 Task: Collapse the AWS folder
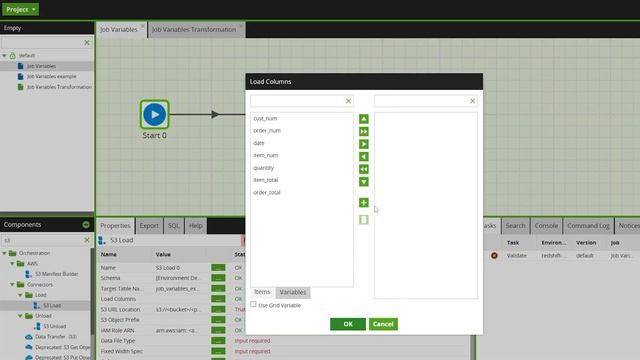coord(12,264)
